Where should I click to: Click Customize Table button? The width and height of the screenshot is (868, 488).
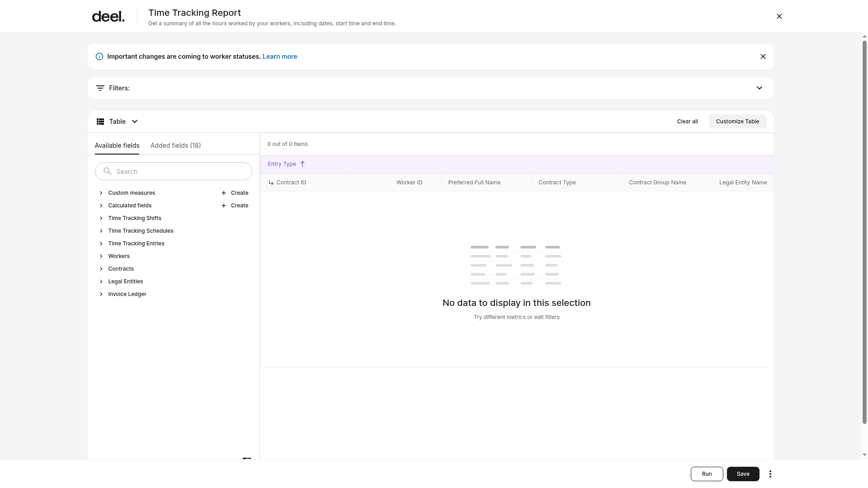point(737,122)
